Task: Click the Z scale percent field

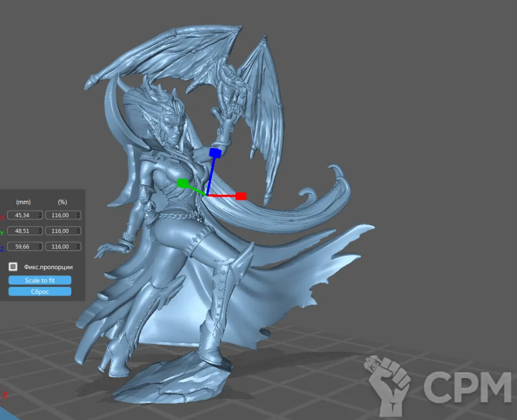Action: pyautogui.click(x=60, y=247)
